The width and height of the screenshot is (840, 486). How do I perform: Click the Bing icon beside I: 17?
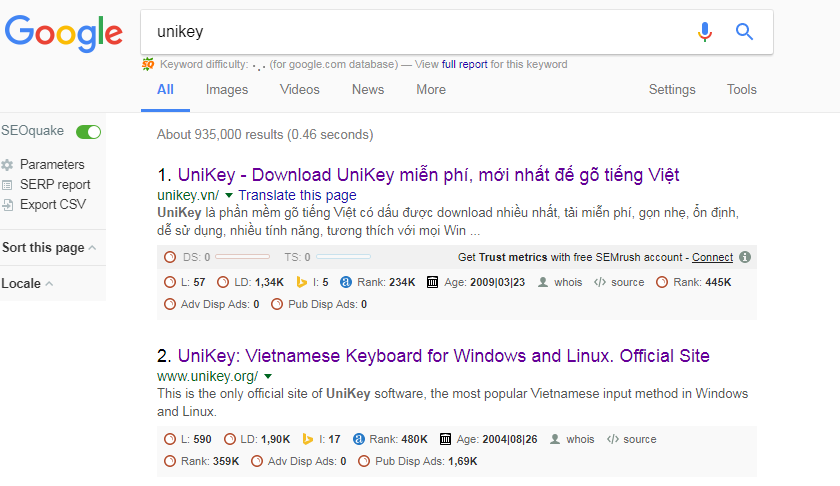pos(308,439)
